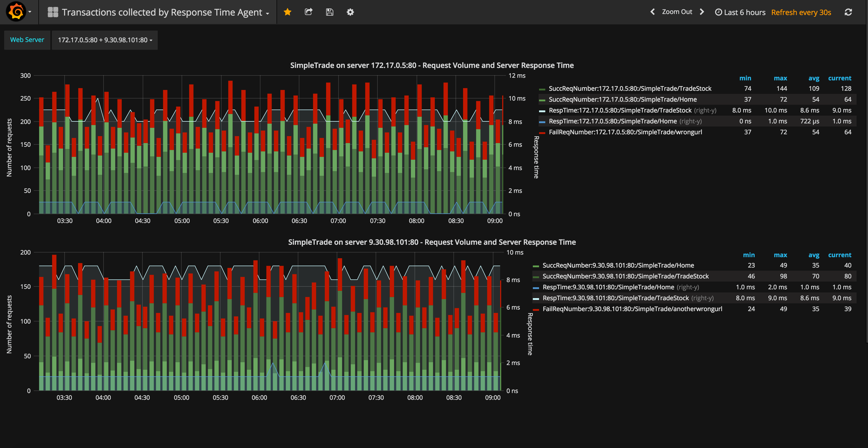Toggle FailReqNumber anotherwrongurl series
Image resolution: width=868 pixels, height=448 pixels.
[632, 309]
